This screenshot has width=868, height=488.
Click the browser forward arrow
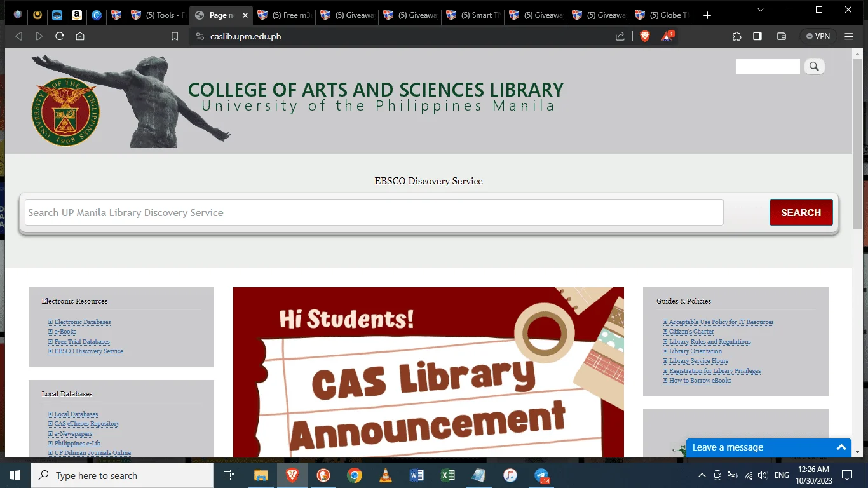click(x=39, y=36)
